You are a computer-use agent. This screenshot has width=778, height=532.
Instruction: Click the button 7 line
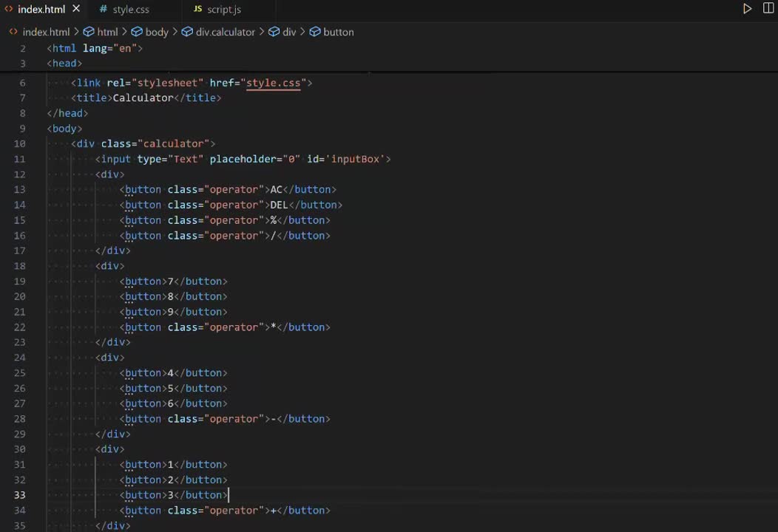(x=173, y=281)
